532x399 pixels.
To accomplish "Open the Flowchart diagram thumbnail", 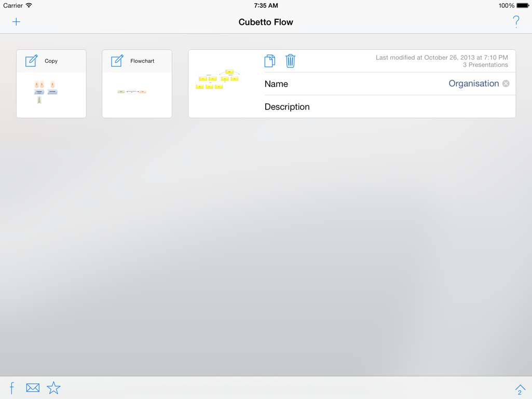I will 132,92.
